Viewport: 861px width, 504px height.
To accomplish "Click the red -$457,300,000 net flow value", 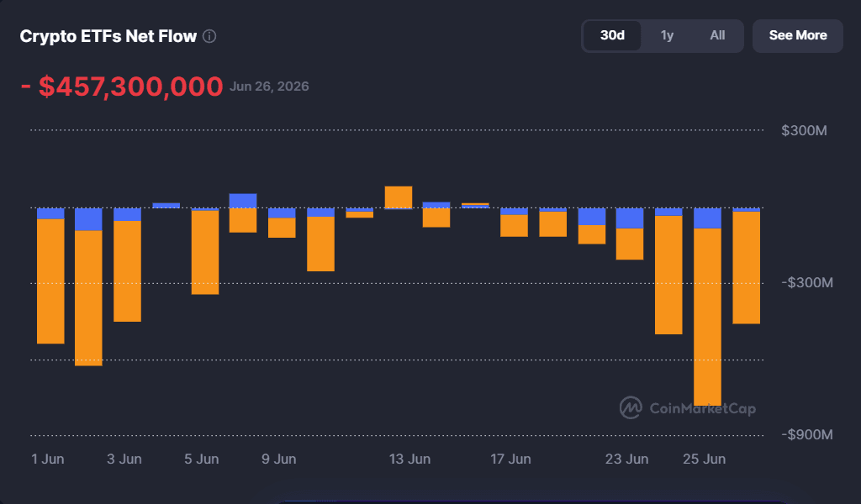I will [x=122, y=87].
